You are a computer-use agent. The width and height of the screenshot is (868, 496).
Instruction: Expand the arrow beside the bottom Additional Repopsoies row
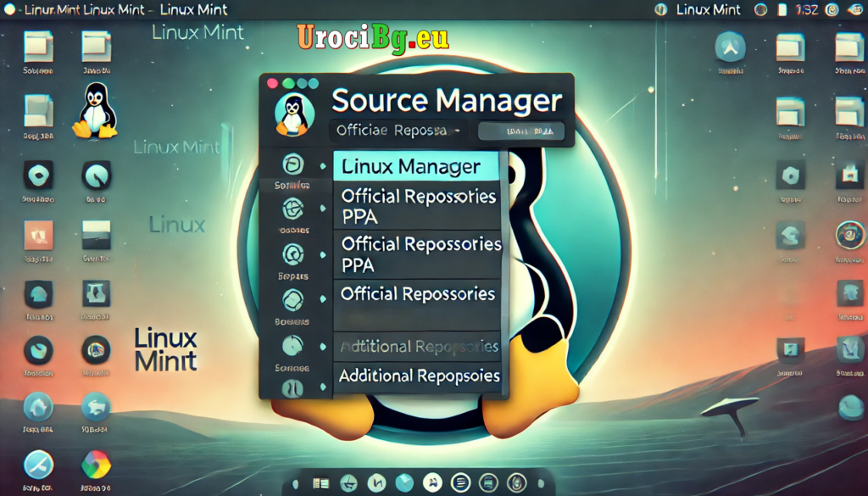click(x=323, y=387)
